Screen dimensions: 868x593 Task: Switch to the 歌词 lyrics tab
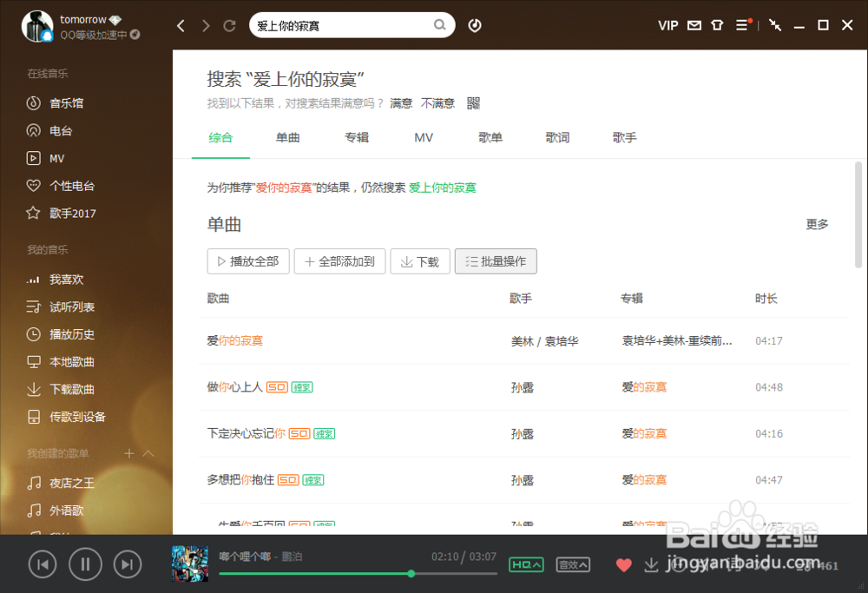558,137
